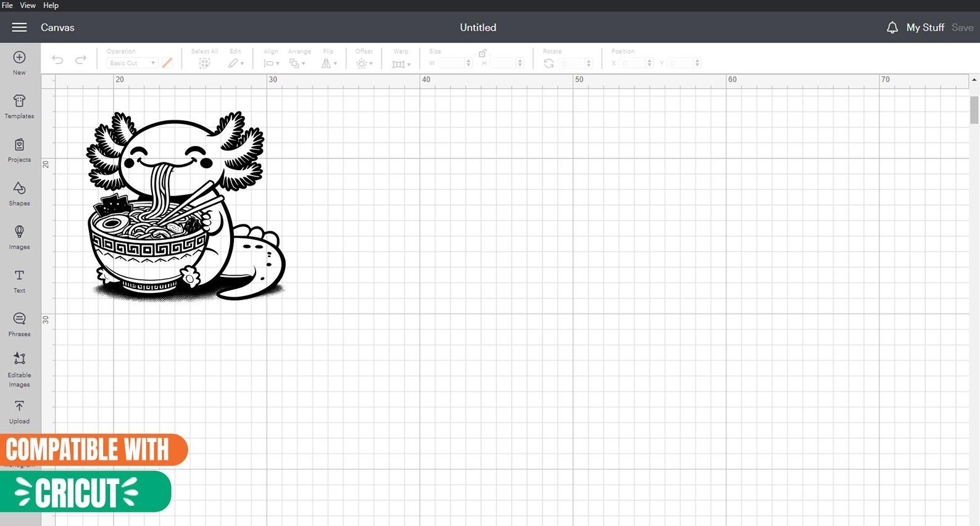Click the operation color swatch
The image size is (980, 526).
(x=167, y=63)
